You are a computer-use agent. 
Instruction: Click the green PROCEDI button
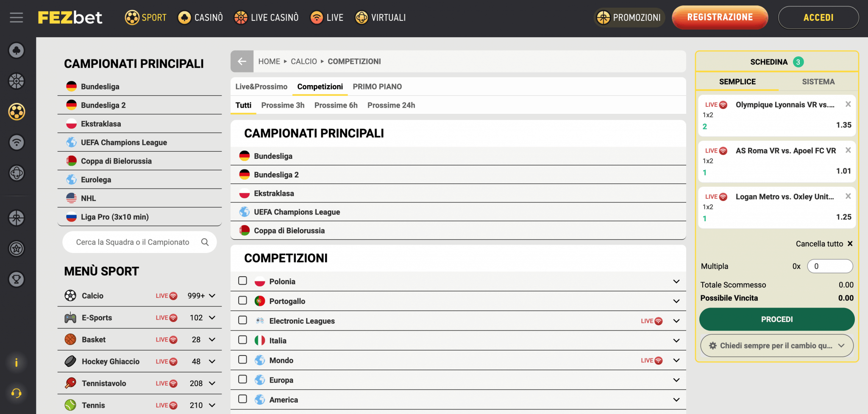[x=777, y=319]
